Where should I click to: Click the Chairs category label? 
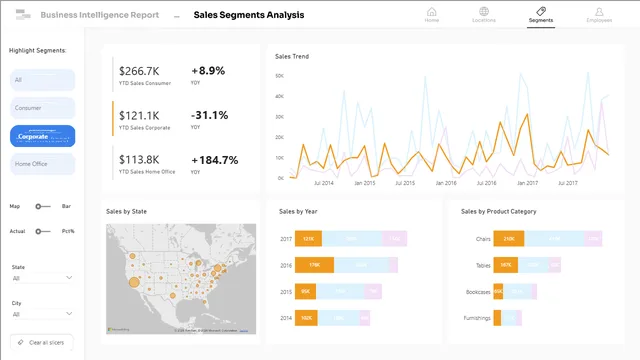click(x=483, y=239)
